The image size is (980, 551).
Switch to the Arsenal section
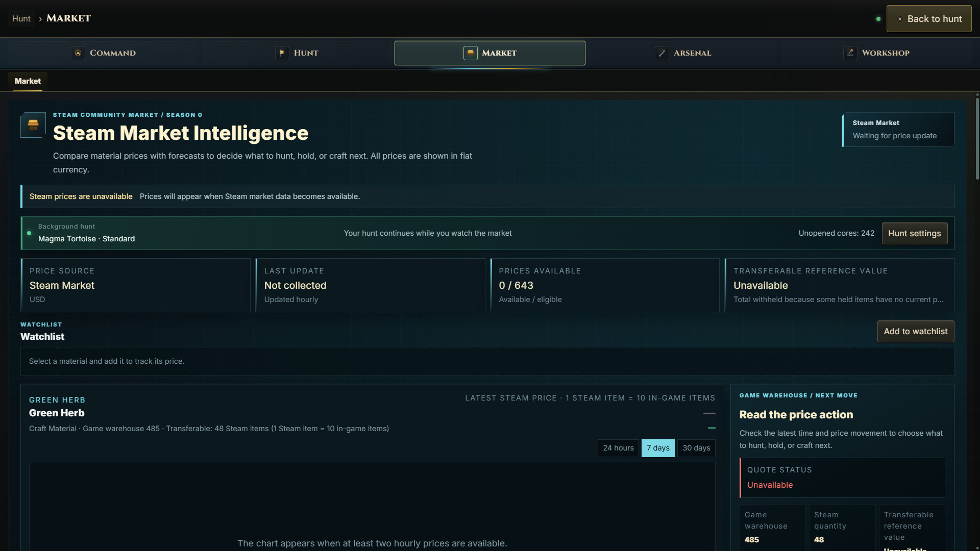pos(683,53)
